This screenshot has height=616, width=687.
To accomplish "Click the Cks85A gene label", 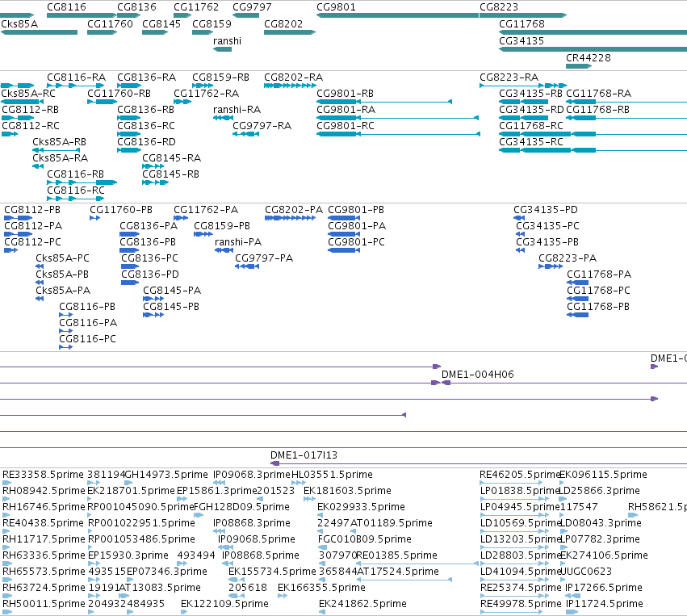I will click(19, 24).
